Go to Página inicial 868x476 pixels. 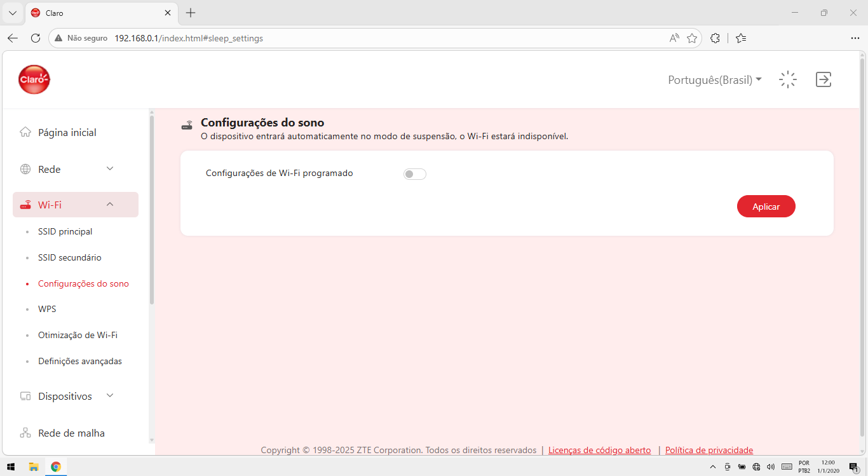pos(67,132)
